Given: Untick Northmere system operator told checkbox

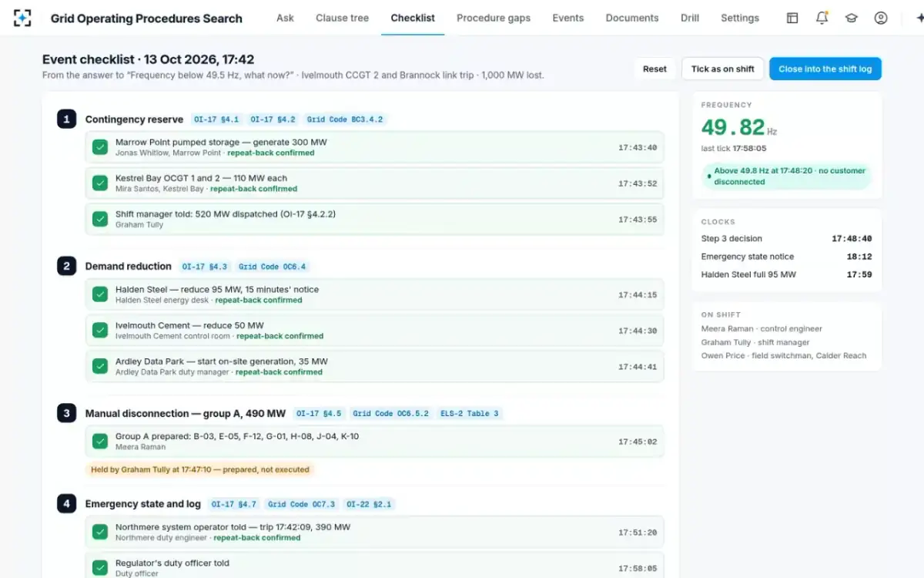Looking at the screenshot, I should click(x=100, y=532).
